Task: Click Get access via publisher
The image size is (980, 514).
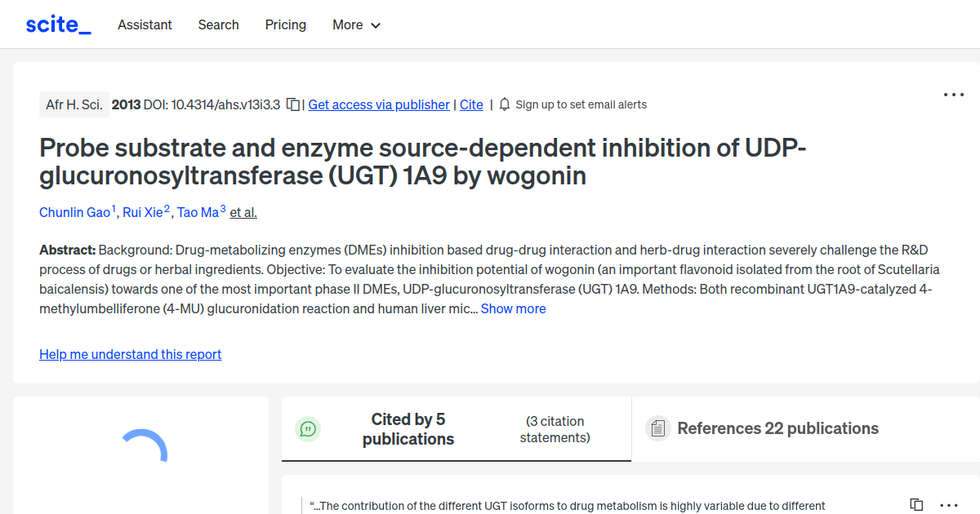Action: click(x=378, y=104)
